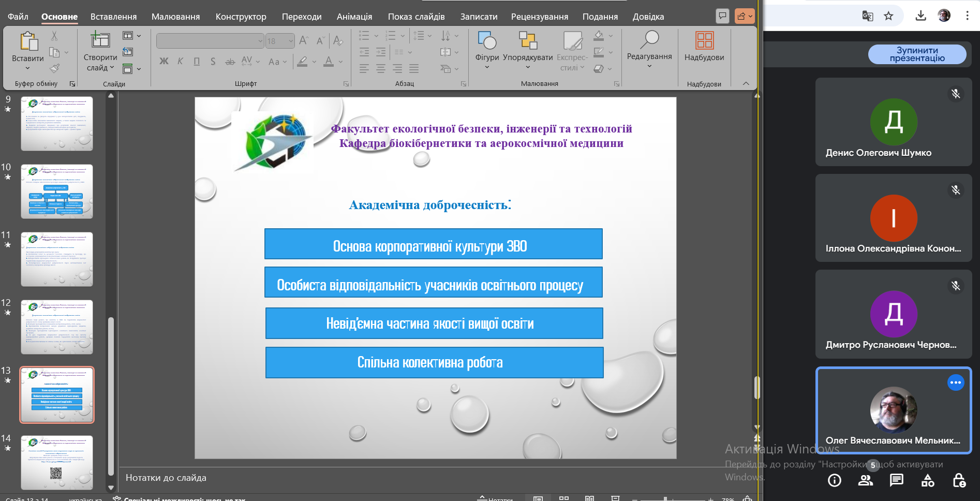Open the Arrange (Упорядкувати) tool
Screen dimensions: 980x501
[527, 41]
